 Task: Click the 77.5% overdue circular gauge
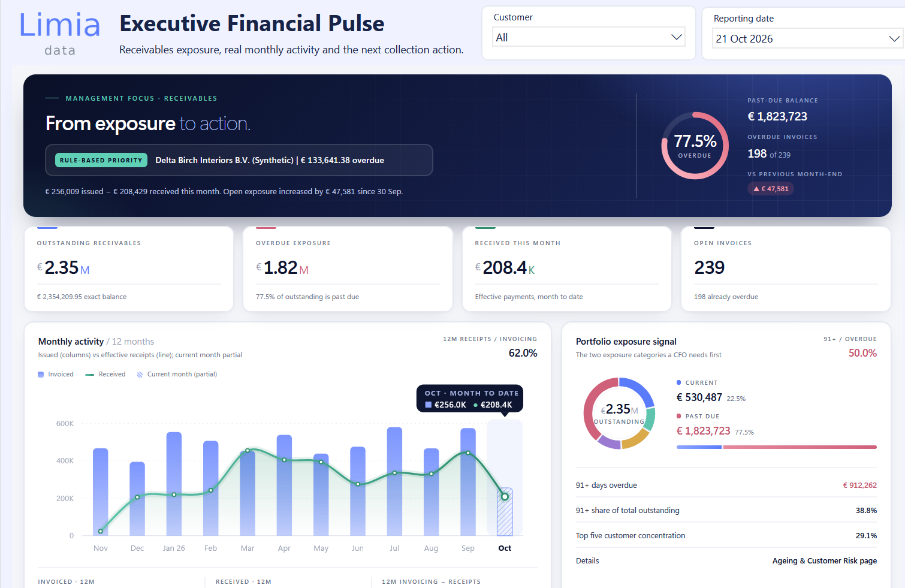pyautogui.click(x=695, y=146)
